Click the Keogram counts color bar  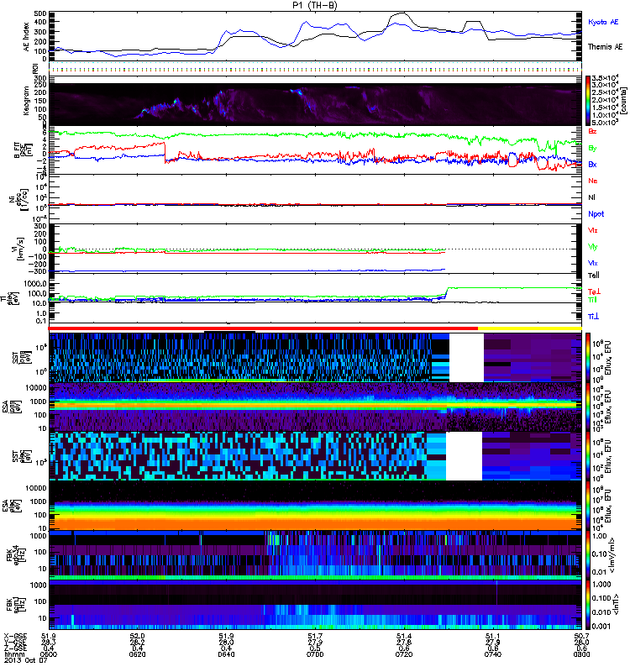588,101
